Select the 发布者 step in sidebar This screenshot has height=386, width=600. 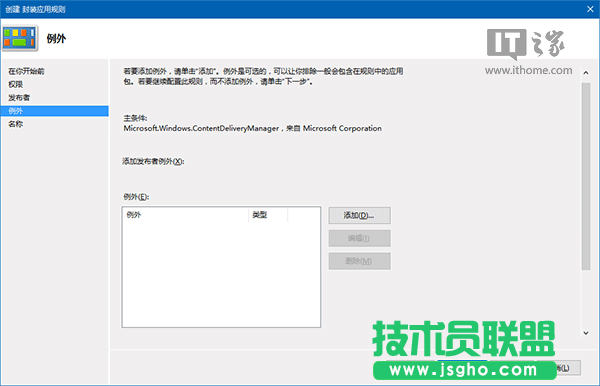(x=19, y=98)
